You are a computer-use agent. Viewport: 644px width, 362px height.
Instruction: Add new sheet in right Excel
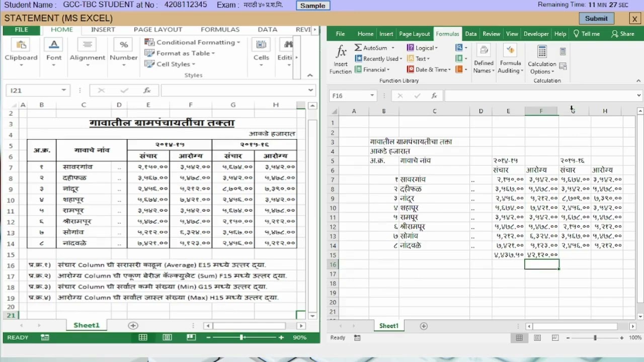(x=424, y=326)
